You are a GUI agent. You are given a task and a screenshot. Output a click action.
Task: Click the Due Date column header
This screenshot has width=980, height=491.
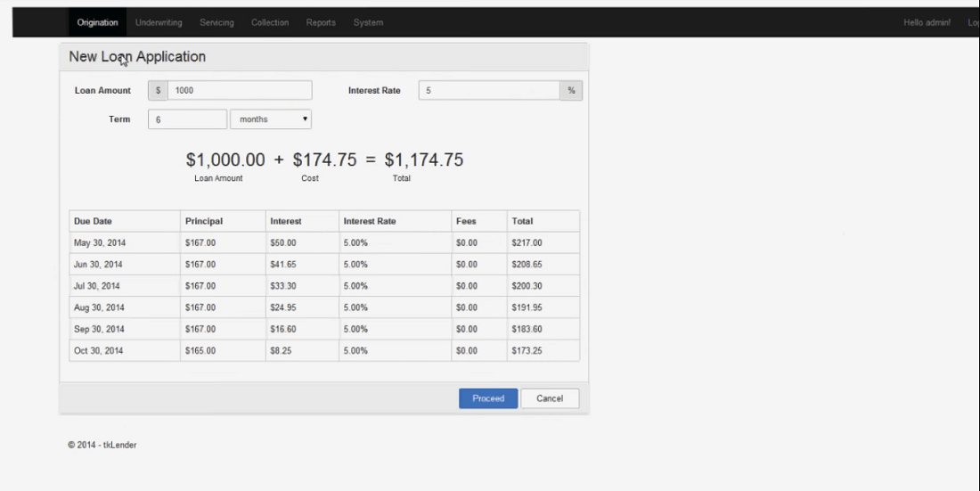(x=94, y=221)
